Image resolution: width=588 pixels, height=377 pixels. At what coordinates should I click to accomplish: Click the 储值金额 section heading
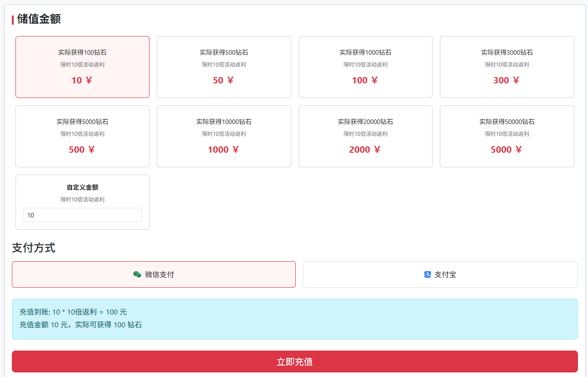pyautogui.click(x=39, y=19)
